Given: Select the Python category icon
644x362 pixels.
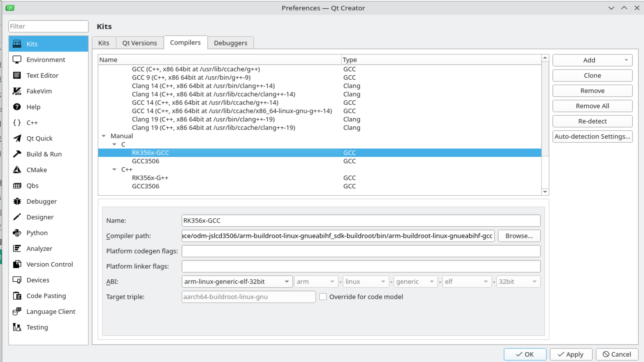Looking at the screenshot, I should pos(17,233).
